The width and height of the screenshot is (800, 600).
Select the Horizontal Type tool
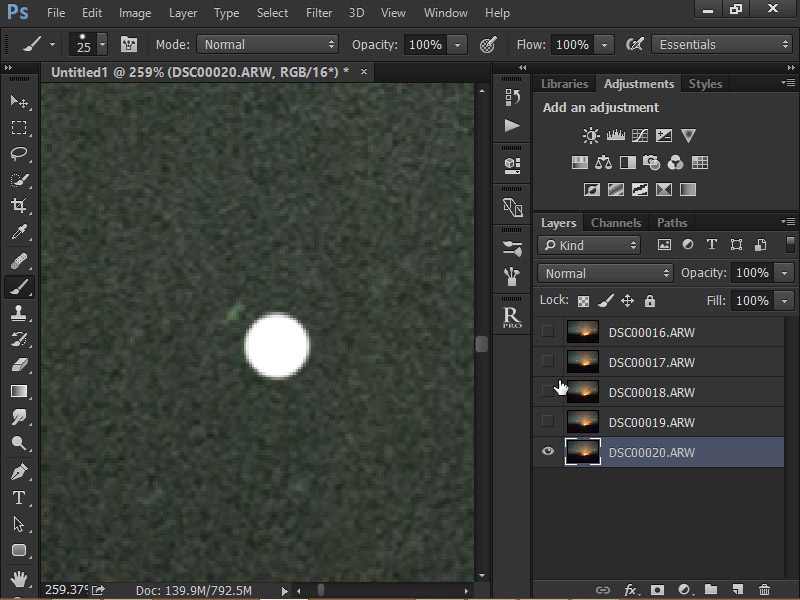(x=19, y=497)
